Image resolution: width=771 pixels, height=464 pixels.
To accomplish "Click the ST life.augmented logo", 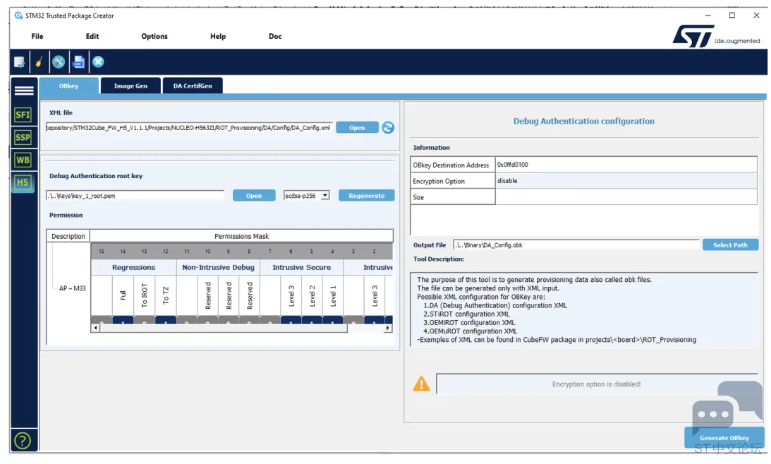I will tap(716, 37).
